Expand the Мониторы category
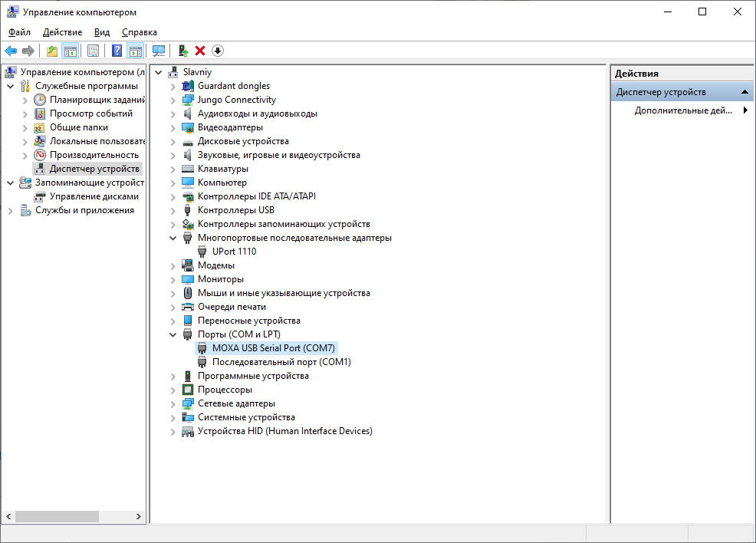756x543 pixels. 173,280
